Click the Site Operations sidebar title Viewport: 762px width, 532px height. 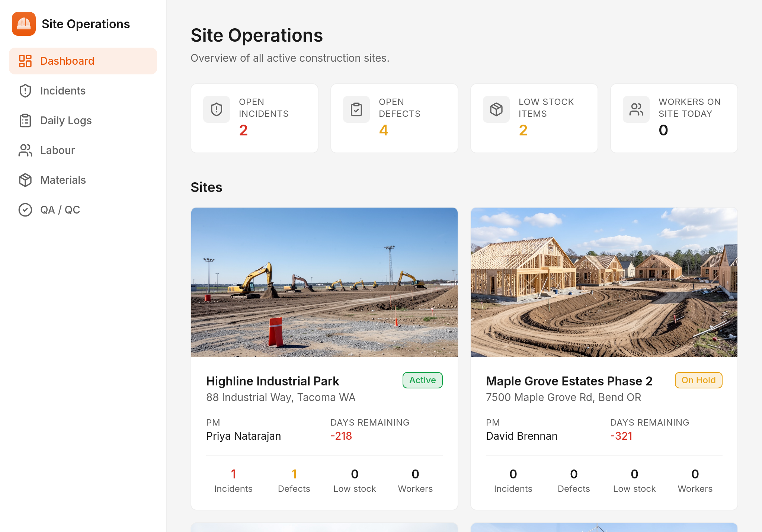(x=86, y=24)
